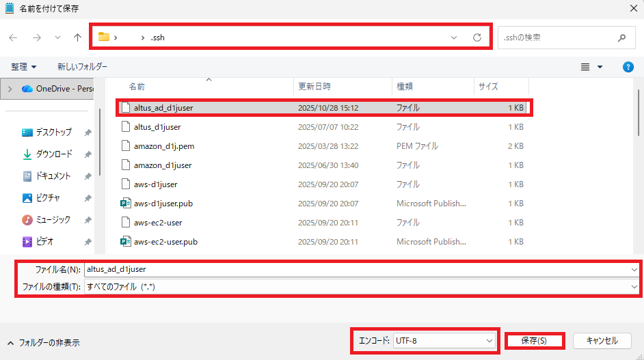Image resolution: width=644 pixels, height=360 pixels.
Task: Sort files by 更新日時 column header
Action: coord(315,87)
